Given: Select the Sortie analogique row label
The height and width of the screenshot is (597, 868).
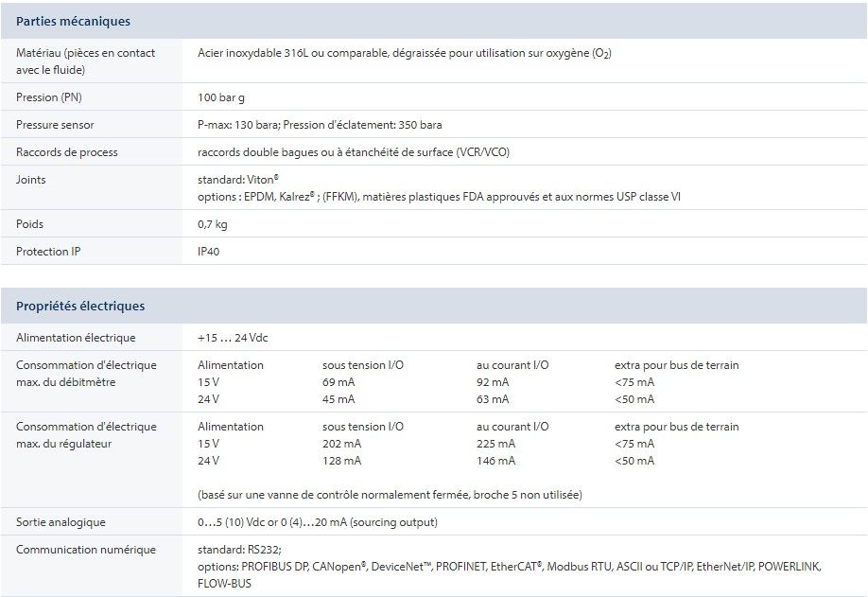Looking at the screenshot, I should pyautogui.click(x=61, y=522).
